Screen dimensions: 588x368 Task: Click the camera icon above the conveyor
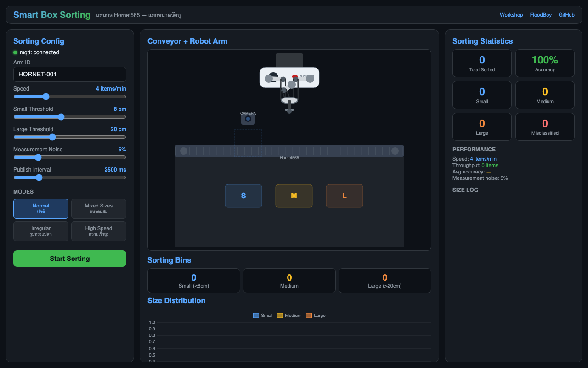[248, 119]
